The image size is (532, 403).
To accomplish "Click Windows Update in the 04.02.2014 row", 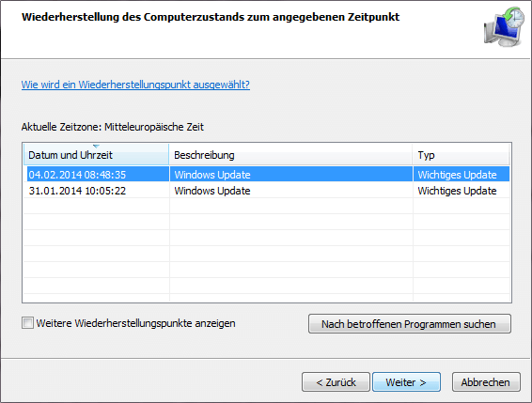I will coord(212,175).
